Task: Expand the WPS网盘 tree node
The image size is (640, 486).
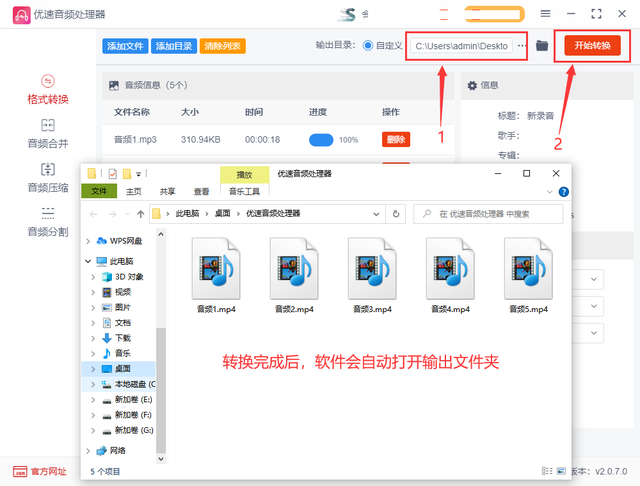Action: (x=88, y=241)
